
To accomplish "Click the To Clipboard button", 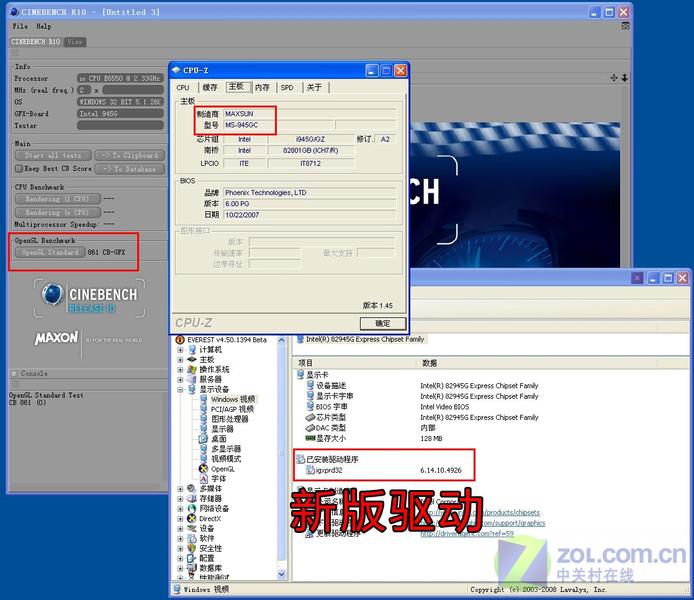I will 129,155.
